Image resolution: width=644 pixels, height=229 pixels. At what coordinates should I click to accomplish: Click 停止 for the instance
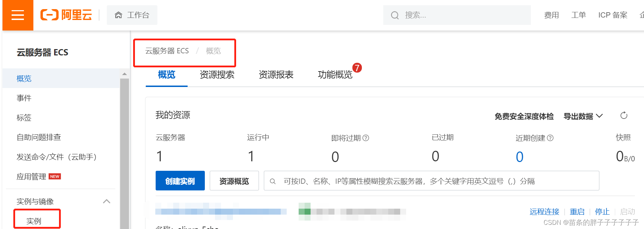pos(602,212)
